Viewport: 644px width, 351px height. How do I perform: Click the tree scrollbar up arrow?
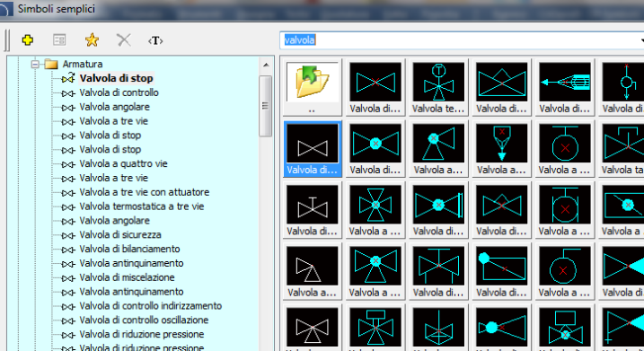tap(266, 65)
